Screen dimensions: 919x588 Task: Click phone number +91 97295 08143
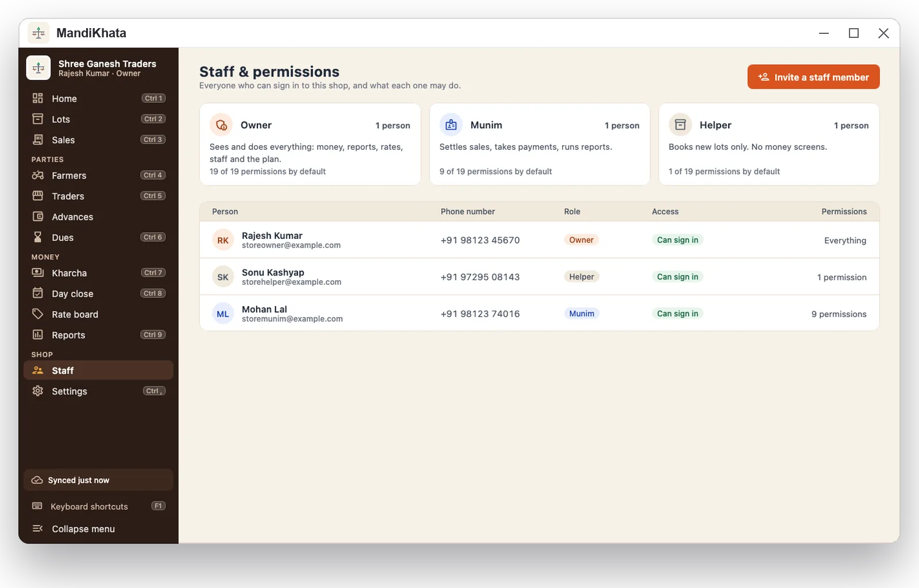click(480, 277)
